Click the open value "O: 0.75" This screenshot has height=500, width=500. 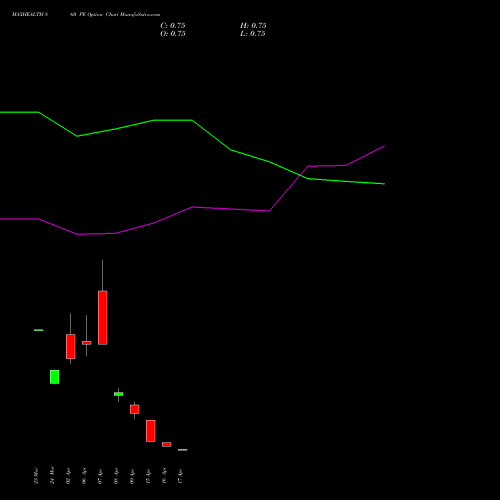pos(173,34)
